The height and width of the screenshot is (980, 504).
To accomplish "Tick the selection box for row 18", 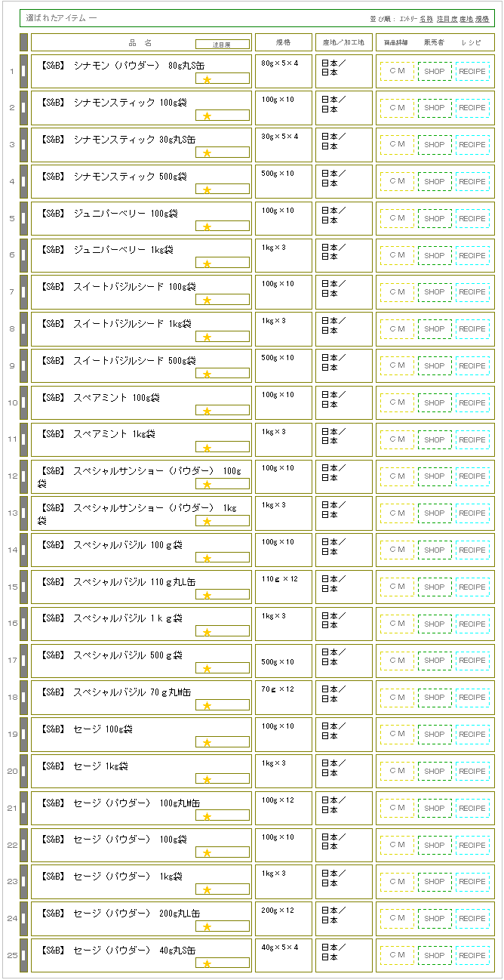I will click(23, 698).
